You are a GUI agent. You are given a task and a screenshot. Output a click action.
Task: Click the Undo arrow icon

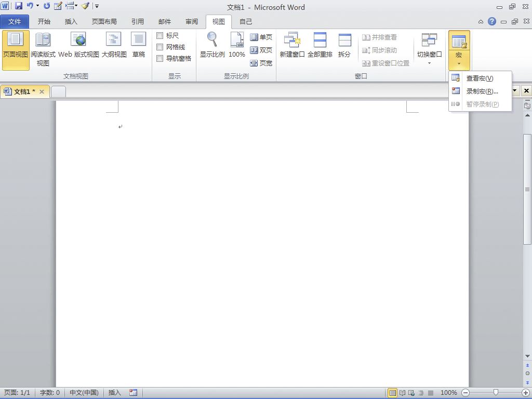click(x=30, y=6)
